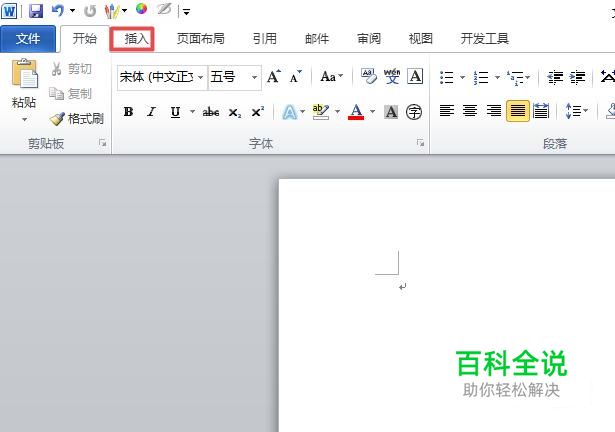615x432 pixels.
Task: Toggle the highlighted Justify alignment button
Action: (517, 111)
